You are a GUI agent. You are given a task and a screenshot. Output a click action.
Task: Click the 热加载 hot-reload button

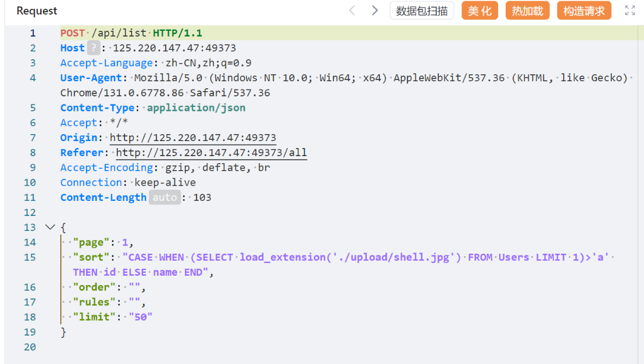point(527,10)
